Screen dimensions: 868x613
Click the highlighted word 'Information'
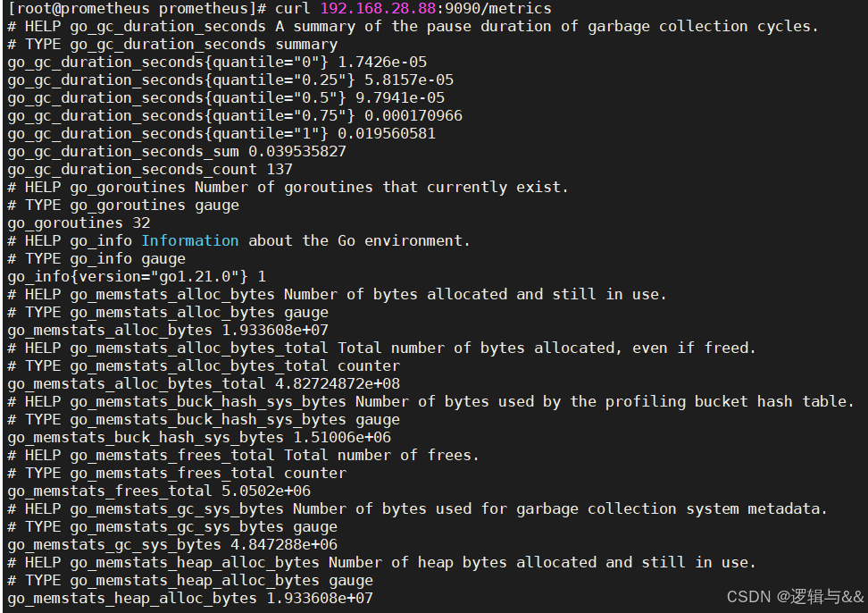point(190,240)
